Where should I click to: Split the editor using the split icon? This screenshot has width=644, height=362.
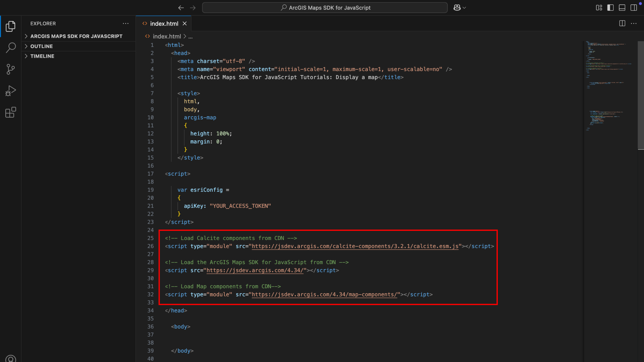[x=622, y=23]
